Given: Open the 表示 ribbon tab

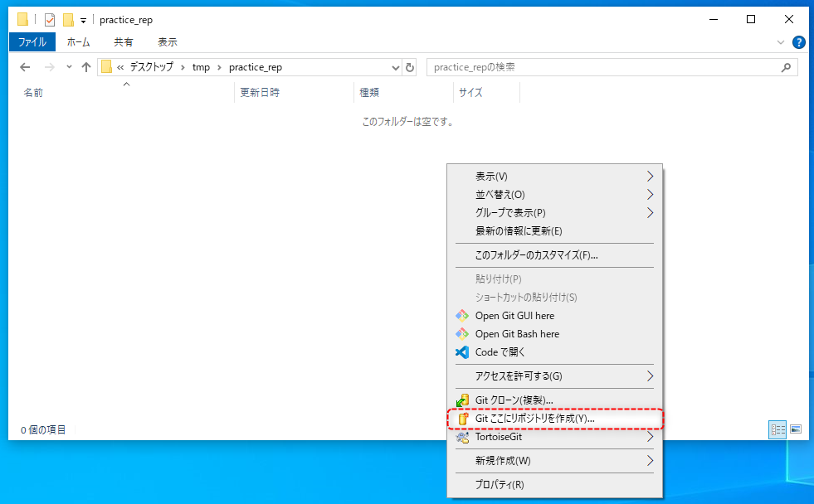Looking at the screenshot, I should (x=167, y=42).
